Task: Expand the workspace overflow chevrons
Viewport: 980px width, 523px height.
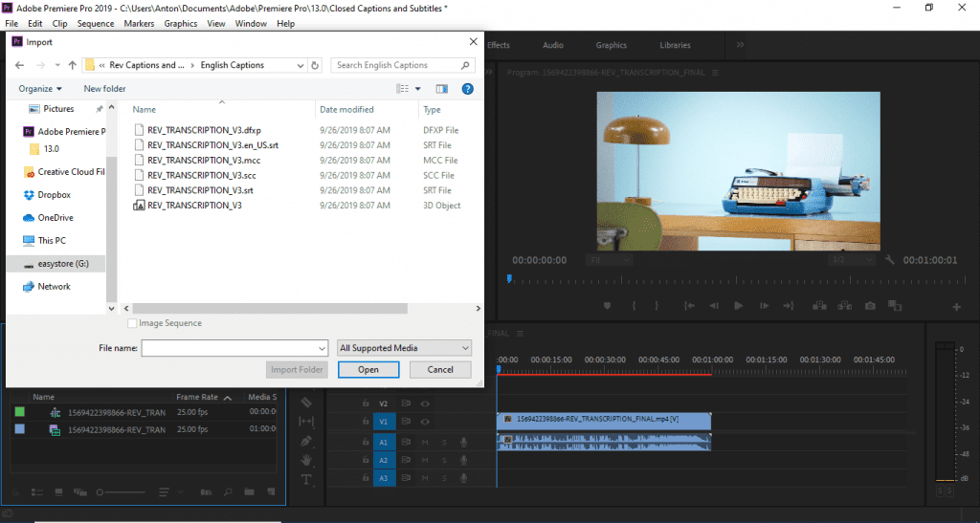Action: (x=740, y=45)
